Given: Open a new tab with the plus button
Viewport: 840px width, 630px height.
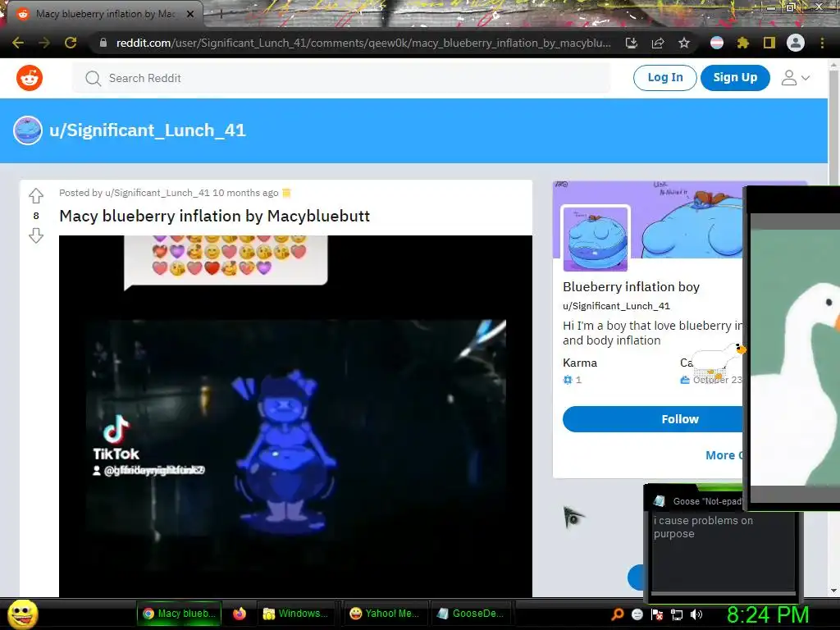Looking at the screenshot, I should coord(221,15).
